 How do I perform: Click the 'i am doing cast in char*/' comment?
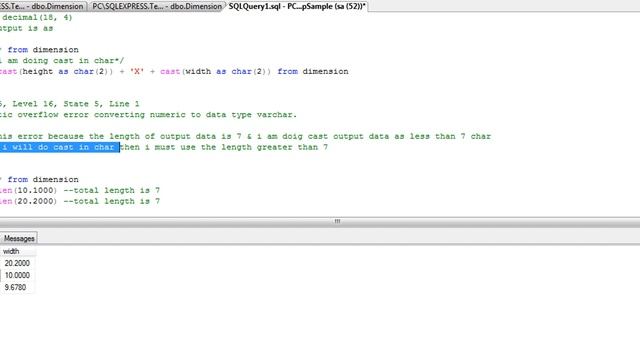(61, 60)
